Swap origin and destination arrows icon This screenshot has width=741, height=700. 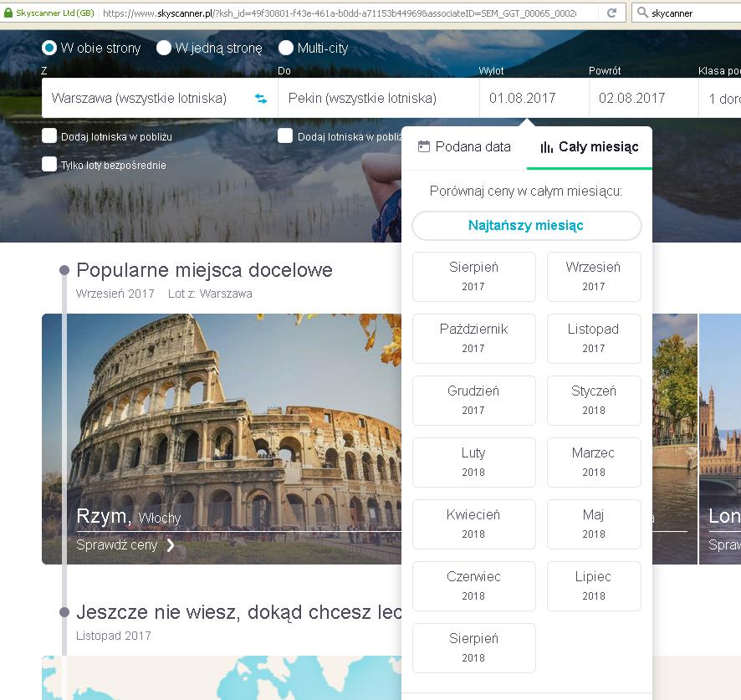(261, 99)
